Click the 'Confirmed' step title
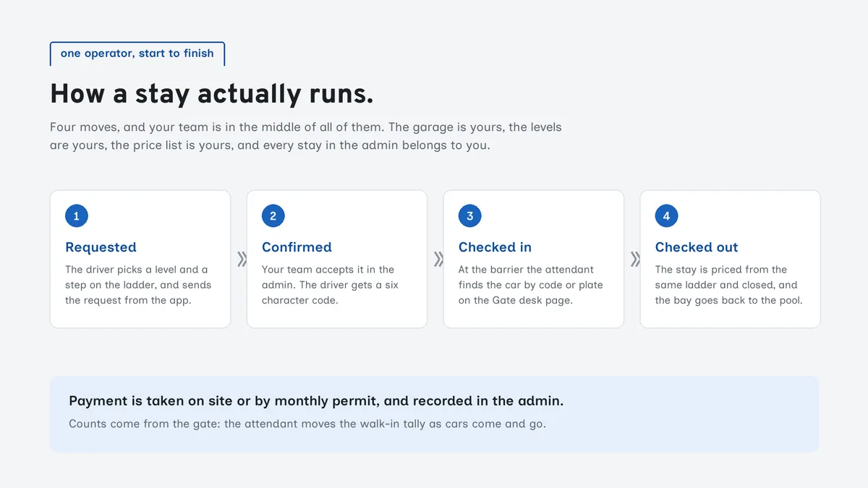Viewport: 868px width, 488px height. (297, 247)
